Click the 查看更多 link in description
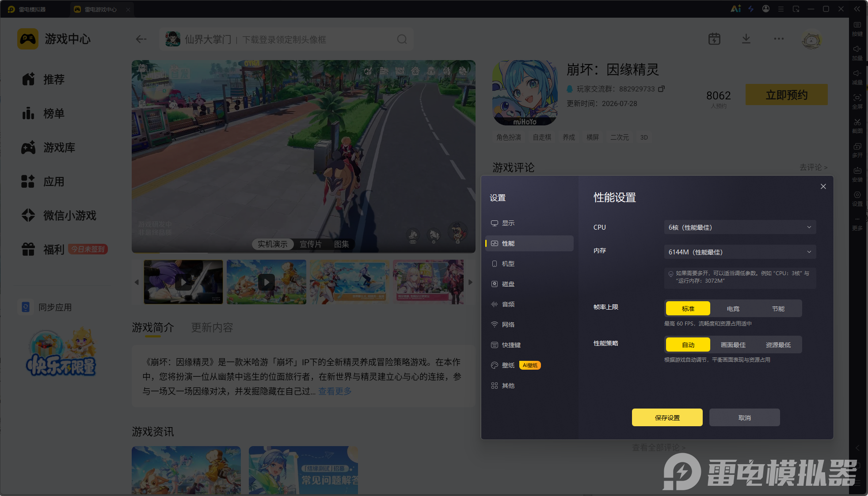The image size is (868, 496). click(335, 391)
